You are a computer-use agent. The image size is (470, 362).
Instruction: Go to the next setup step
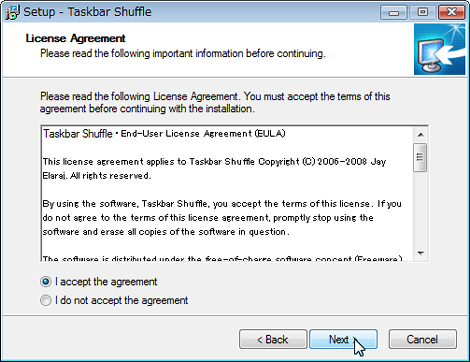pyautogui.click(x=343, y=339)
